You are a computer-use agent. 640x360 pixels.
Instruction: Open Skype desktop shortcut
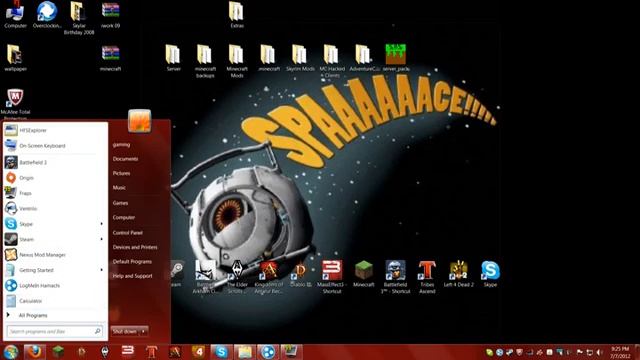point(490,274)
